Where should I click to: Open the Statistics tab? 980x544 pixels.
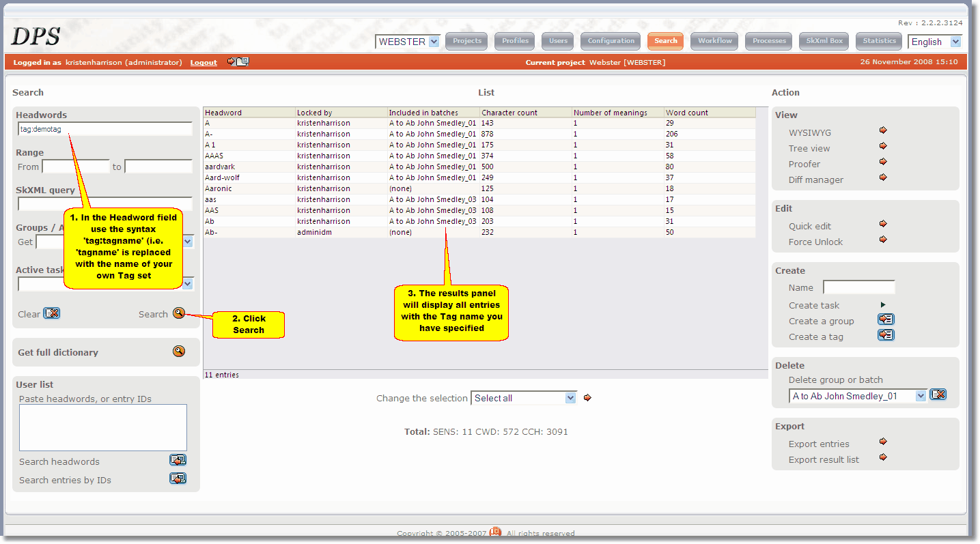pos(879,41)
